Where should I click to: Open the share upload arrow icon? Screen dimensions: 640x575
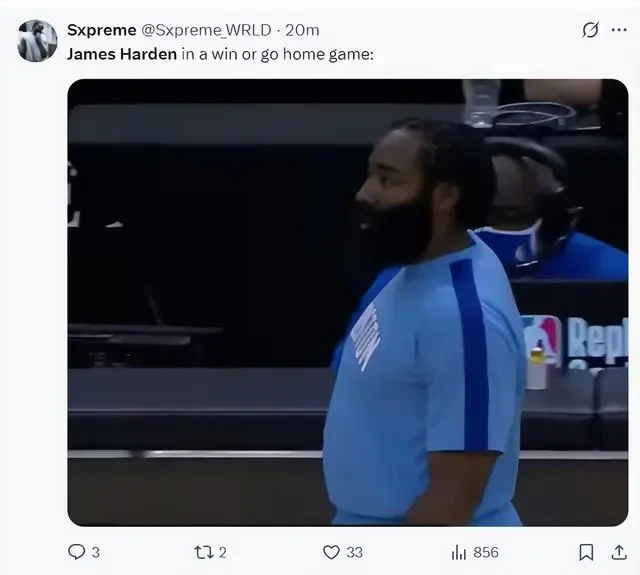pyautogui.click(x=619, y=552)
